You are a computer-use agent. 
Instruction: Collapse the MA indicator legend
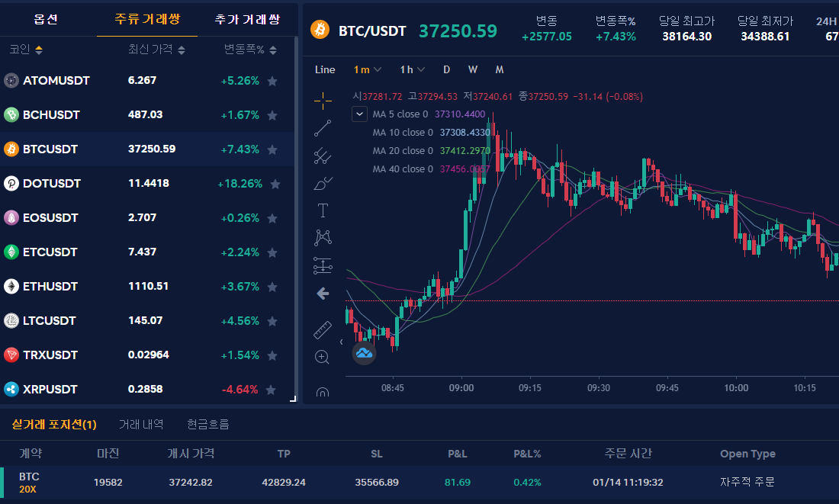point(360,114)
